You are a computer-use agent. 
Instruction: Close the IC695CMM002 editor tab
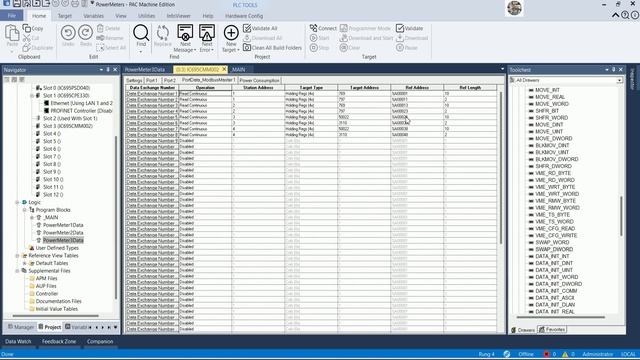coord(224,69)
